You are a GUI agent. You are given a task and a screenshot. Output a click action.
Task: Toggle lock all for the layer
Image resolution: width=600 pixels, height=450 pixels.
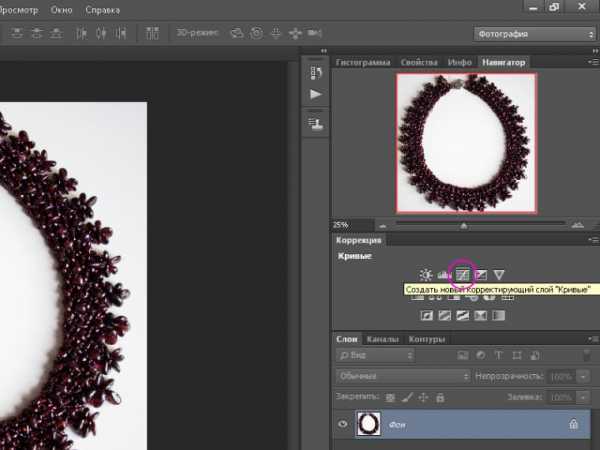click(440, 398)
